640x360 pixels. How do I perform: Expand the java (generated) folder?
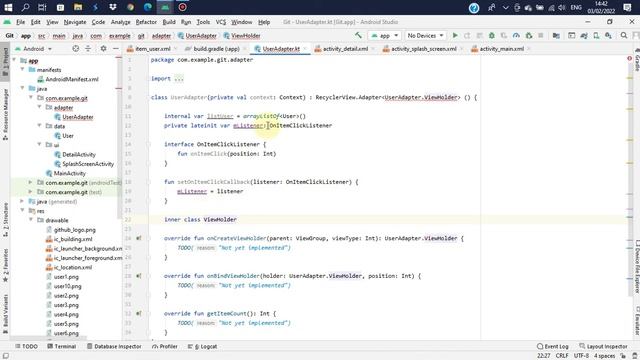click(x=22, y=201)
